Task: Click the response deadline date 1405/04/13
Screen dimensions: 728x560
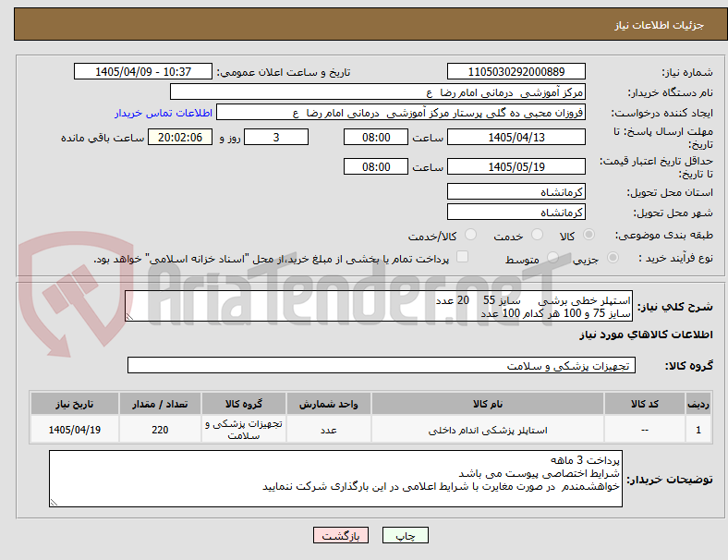Action: pos(516,137)
